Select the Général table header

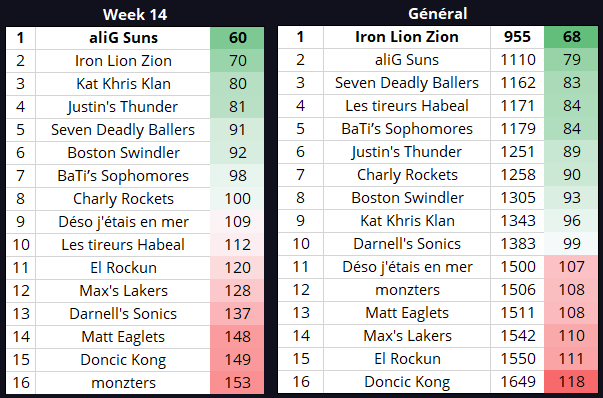click(x=438, y=14)
